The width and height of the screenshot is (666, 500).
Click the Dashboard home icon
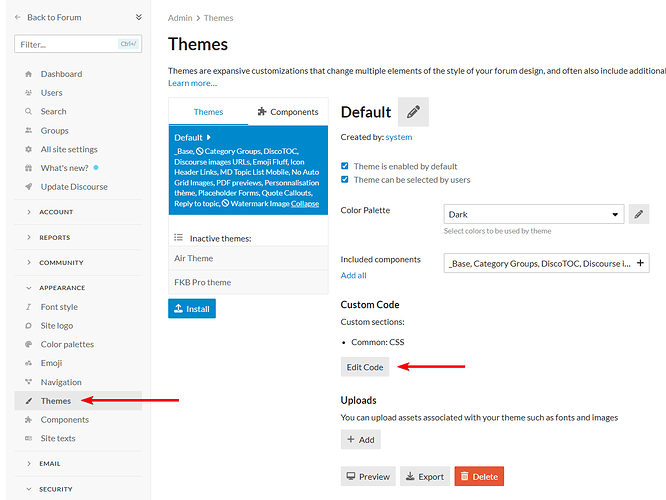(x=28, y=74)
